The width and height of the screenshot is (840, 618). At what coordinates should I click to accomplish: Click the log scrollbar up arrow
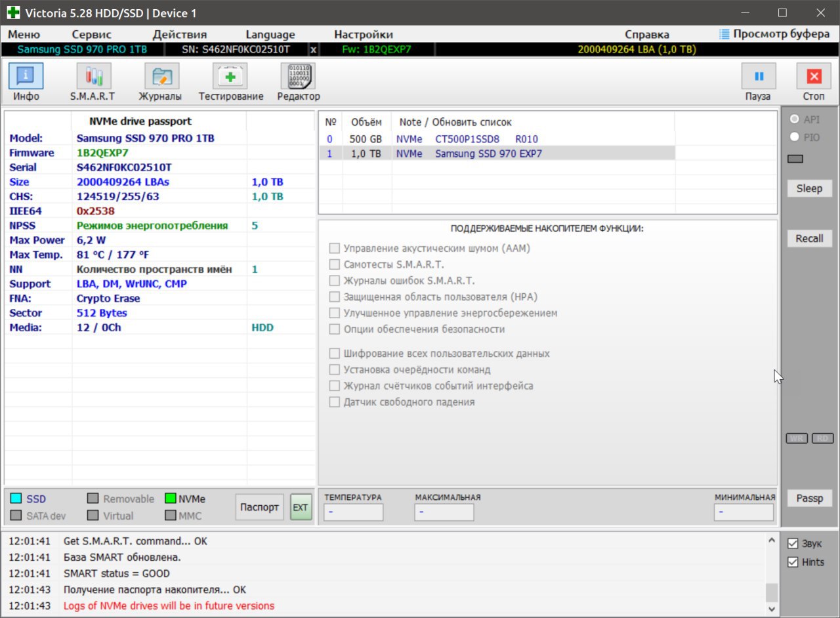click(x=771, y=541)
